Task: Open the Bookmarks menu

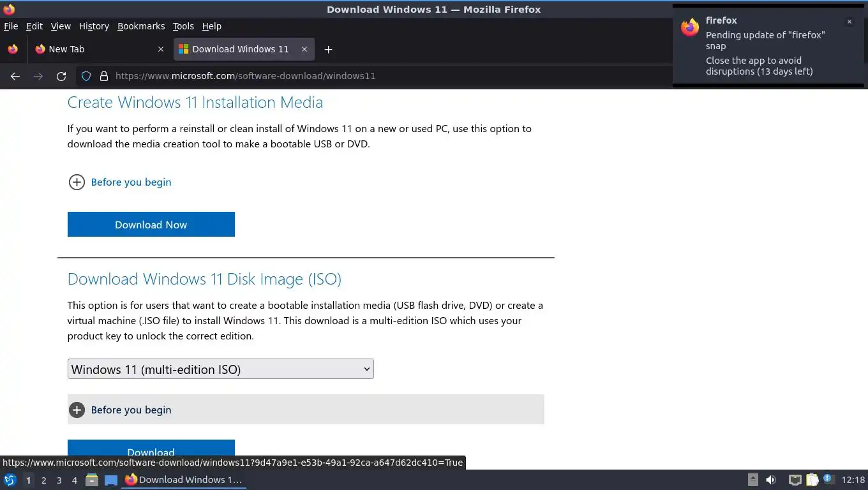Action: tap(141, 26)
